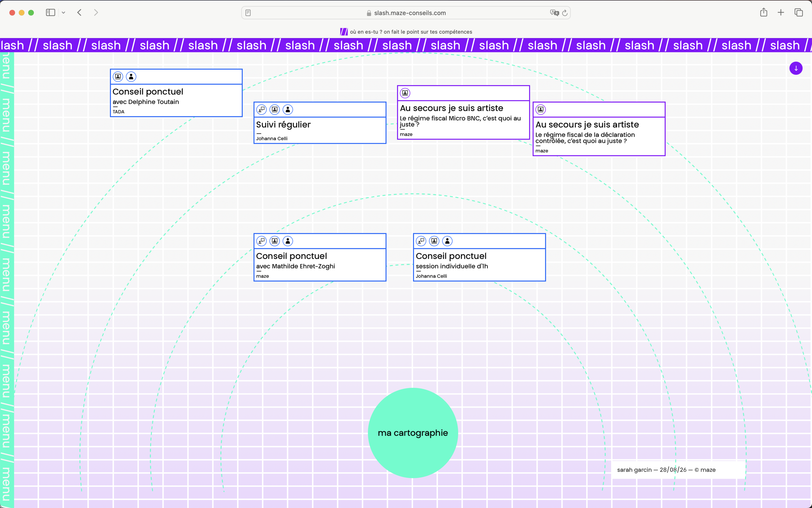The height and width of the screenshot is (508, 812).
Task: Click maze label on Micro BNC card
Action: point(406,134)
